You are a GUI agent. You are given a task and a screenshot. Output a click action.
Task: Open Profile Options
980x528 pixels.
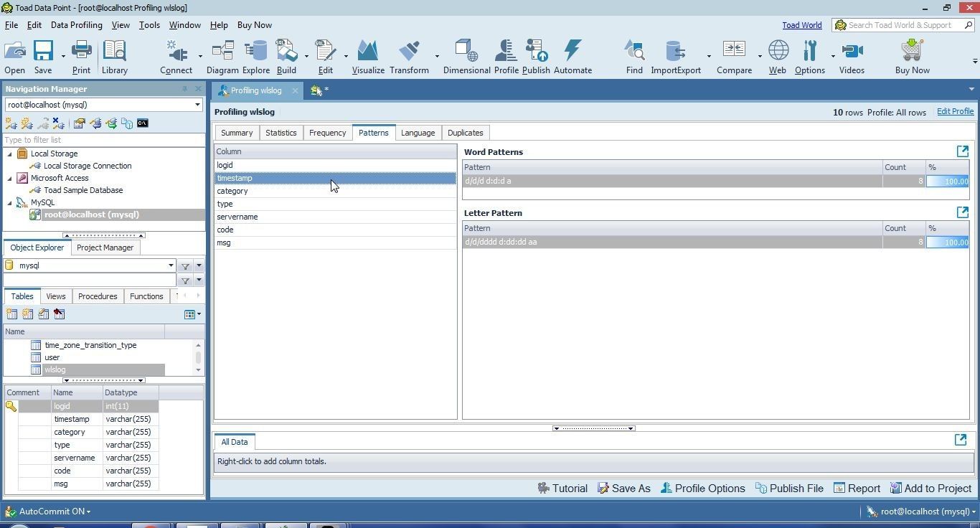click(x=702, y=489)
